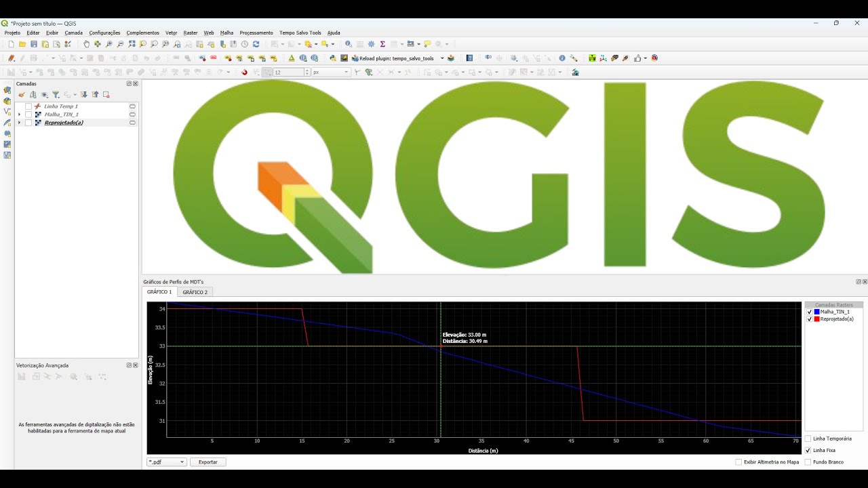This screenshot has width=868, height=488.
Task: Float the Gráficos de Perfis panel
Action: coord(859,281)
